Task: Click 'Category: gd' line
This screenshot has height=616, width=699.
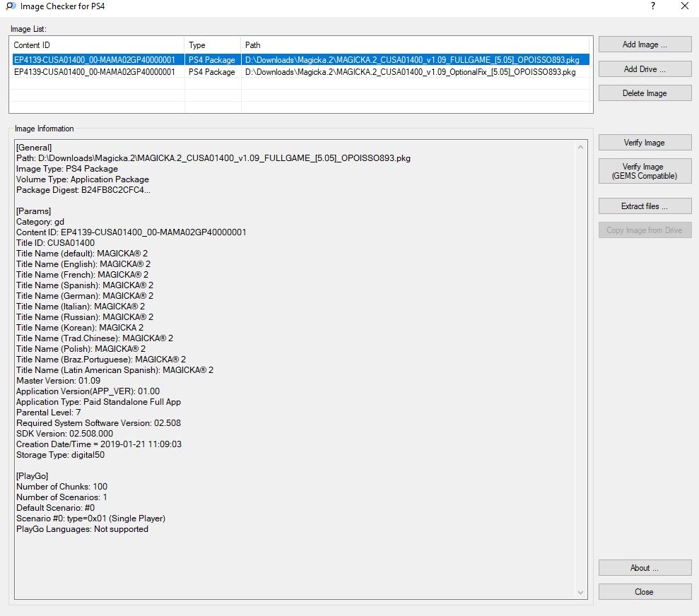Action: pos(40,221)
